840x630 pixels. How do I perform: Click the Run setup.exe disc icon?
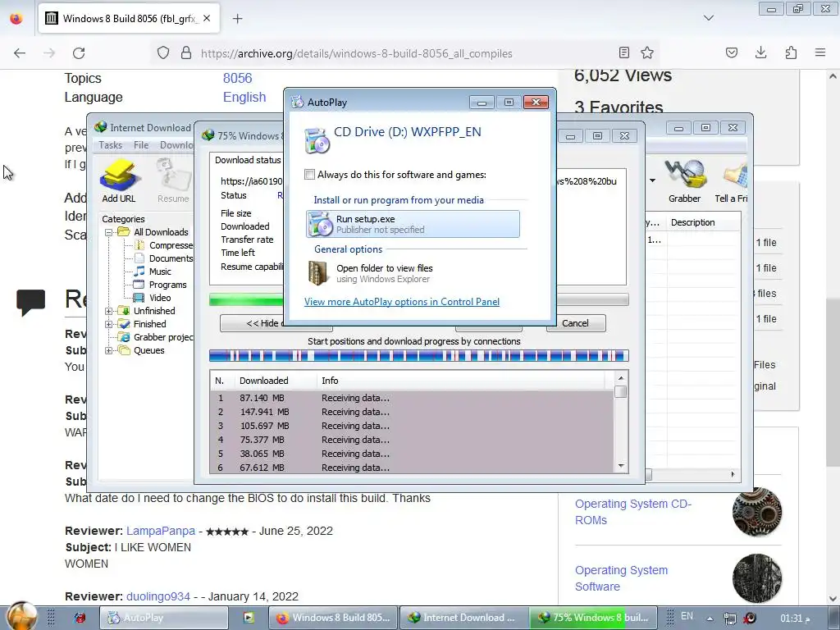click(321, 224)
